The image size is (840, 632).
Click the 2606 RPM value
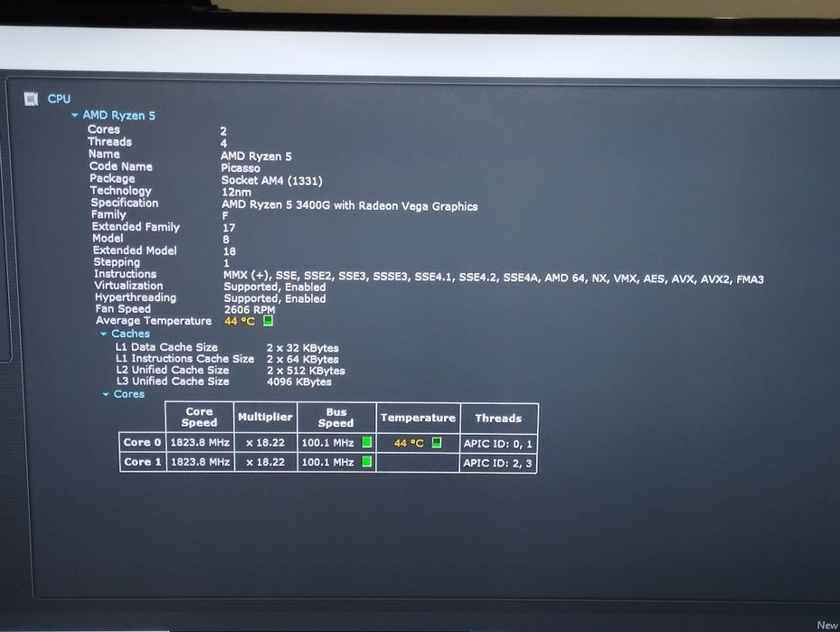250,309
